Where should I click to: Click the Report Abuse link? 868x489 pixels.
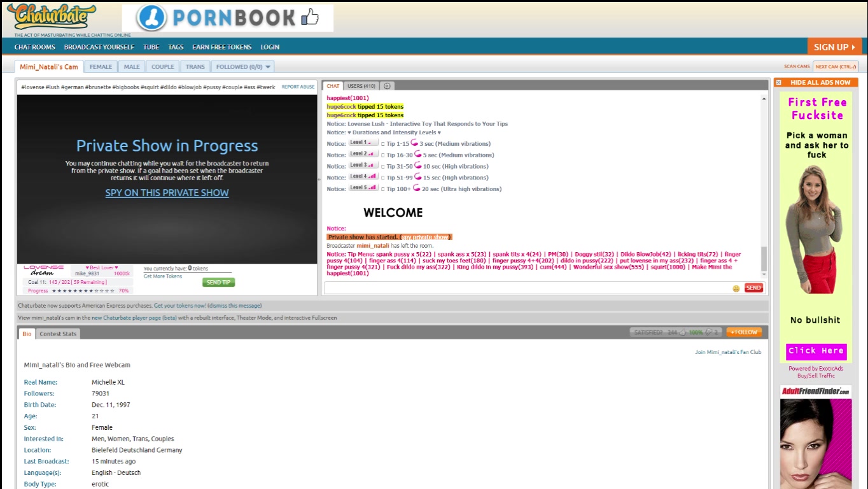click(x=298, y=87)
